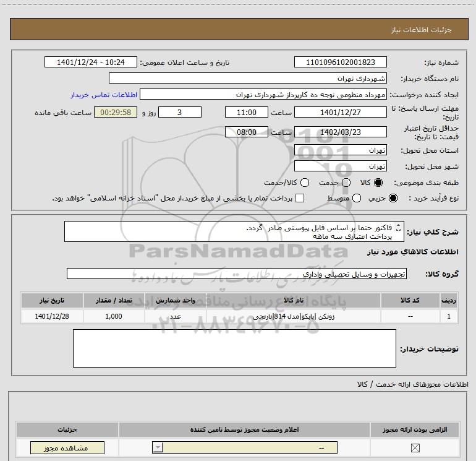Click delivery city field تهران
The width and height of the screenshot is (476, 461).
coord(340,166)
